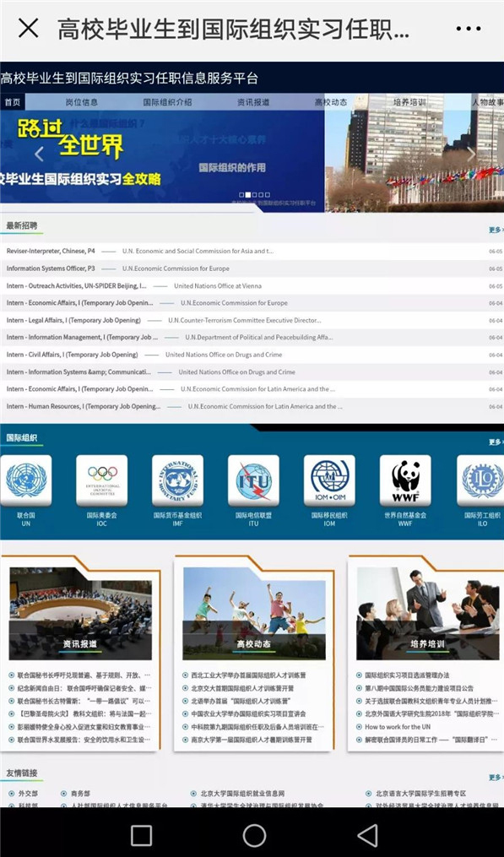Open the ILO labour organization icon

coord(480,480)
